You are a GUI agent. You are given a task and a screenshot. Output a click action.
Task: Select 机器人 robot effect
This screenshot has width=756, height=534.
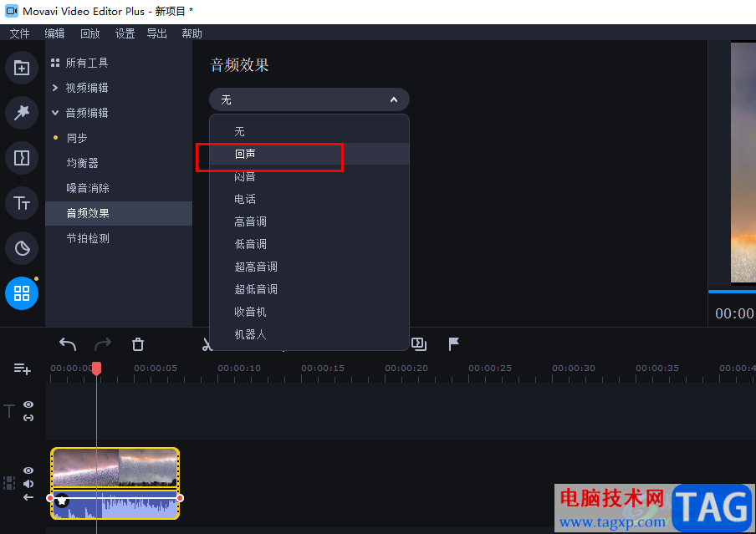click(x=309, y=334)
